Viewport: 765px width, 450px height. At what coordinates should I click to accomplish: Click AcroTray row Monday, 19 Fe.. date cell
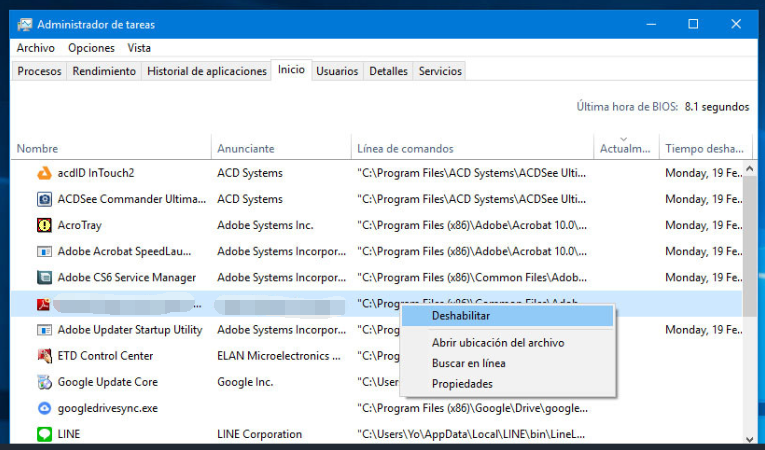(x=704, y=225)
